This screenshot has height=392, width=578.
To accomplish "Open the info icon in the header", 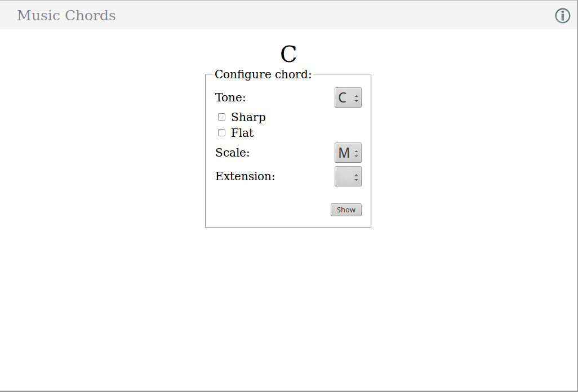I will pos(562,16).
